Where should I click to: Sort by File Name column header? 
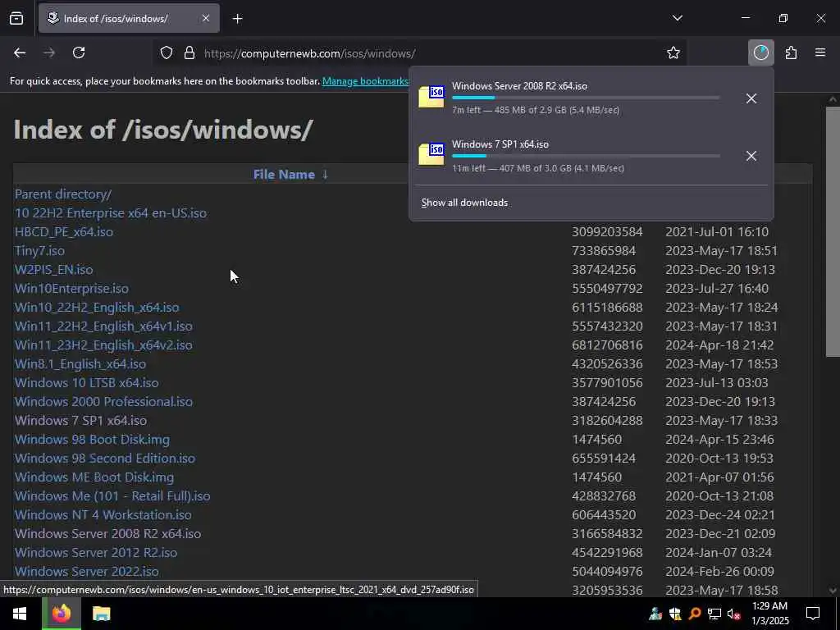point(284,175)
